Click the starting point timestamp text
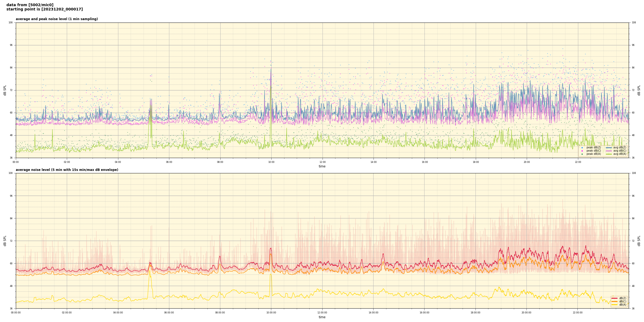The width and height of the screenshot is (644, 322). coord(45,9)
